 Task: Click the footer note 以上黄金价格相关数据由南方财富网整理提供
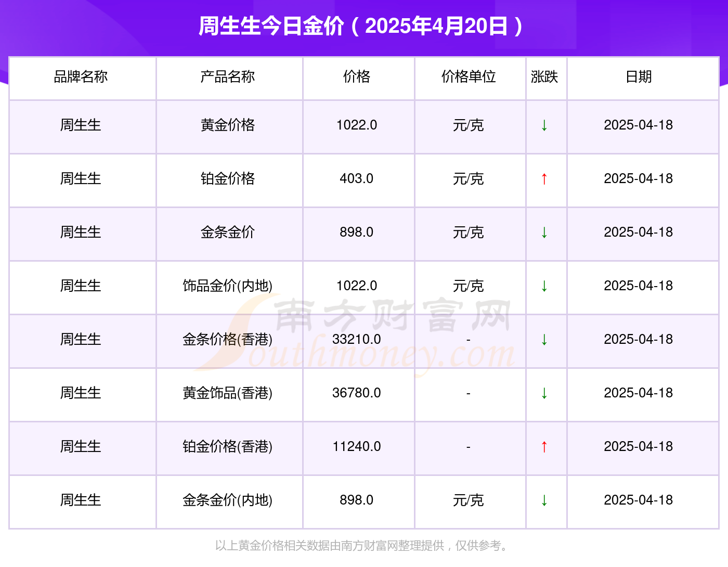point(330,546)
